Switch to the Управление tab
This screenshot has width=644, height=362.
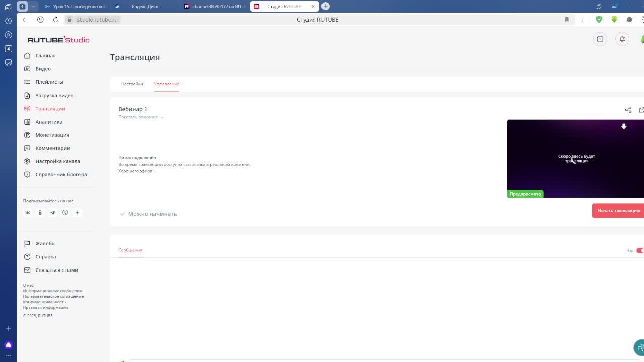[x=167, y=84]
